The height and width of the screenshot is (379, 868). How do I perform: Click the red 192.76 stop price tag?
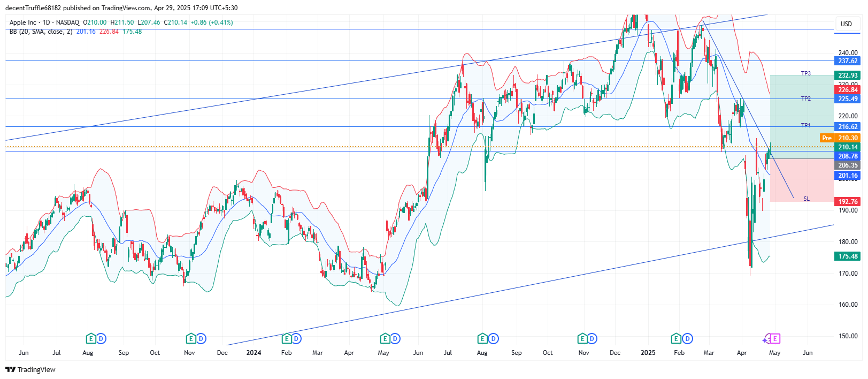pos(848,202)
